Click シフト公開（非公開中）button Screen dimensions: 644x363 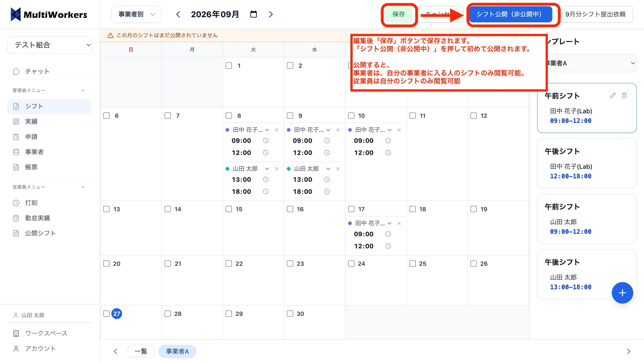(510, 14)
